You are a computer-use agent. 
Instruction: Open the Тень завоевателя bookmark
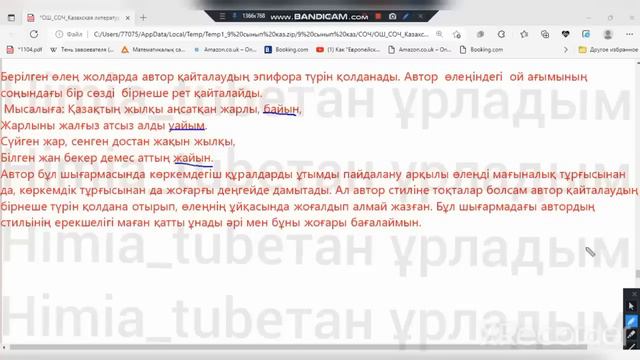[x=82, y=49]
